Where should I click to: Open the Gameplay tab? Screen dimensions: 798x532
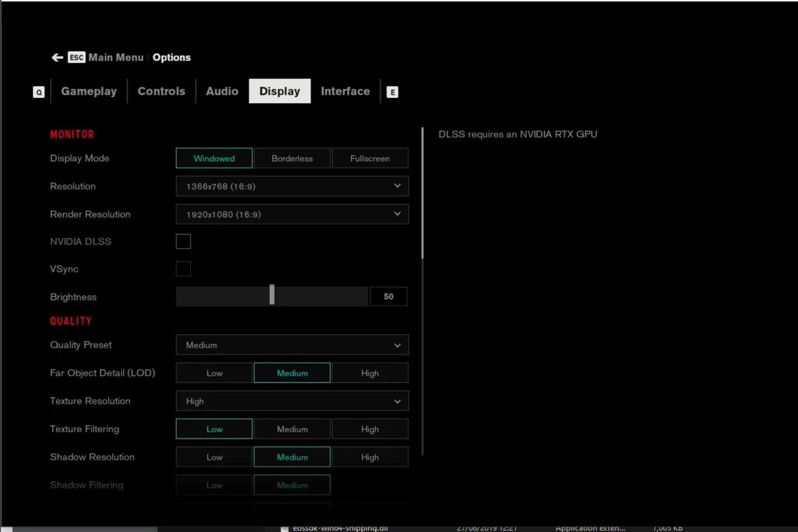[89, 91]
